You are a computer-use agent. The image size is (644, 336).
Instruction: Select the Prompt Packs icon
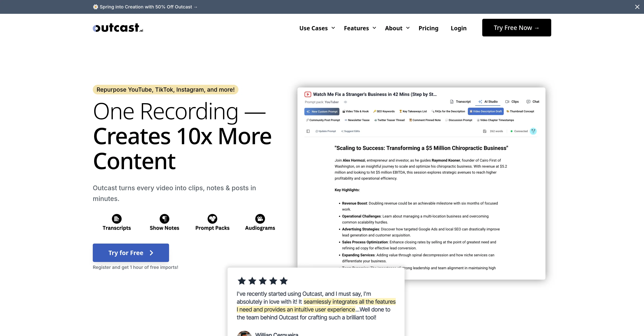coord(212,219)
